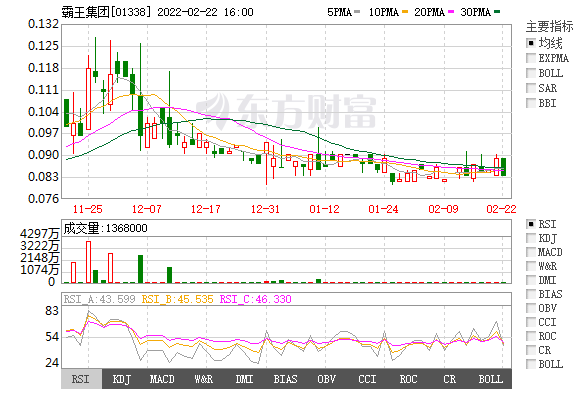
Task: Click the 0.132 price axis label
Action: pyautogui.click(x=43, y=24)
